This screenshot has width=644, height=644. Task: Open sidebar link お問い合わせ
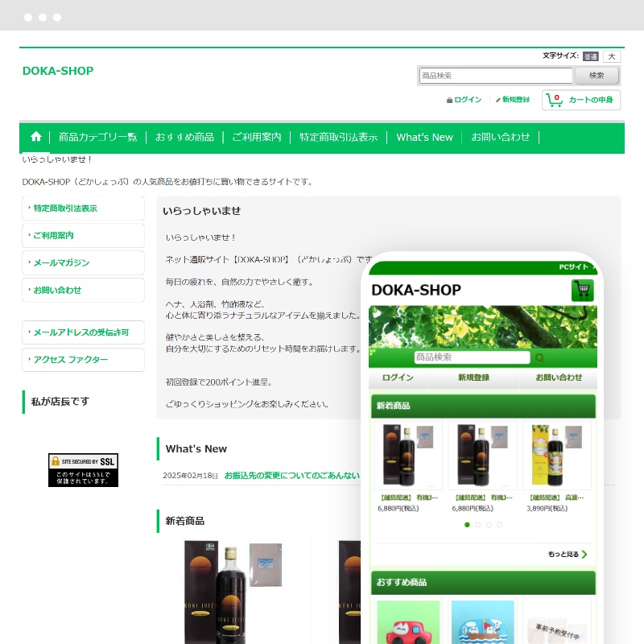pos(83,290)
